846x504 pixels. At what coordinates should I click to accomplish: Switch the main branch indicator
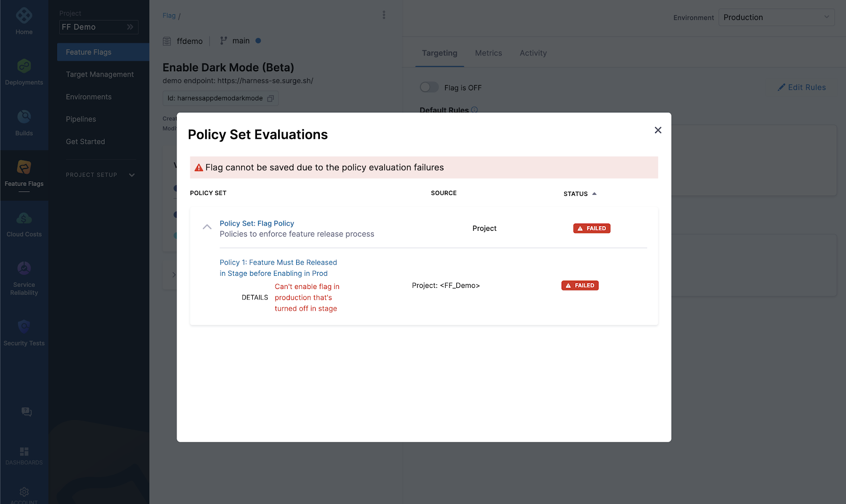(241, 40)
